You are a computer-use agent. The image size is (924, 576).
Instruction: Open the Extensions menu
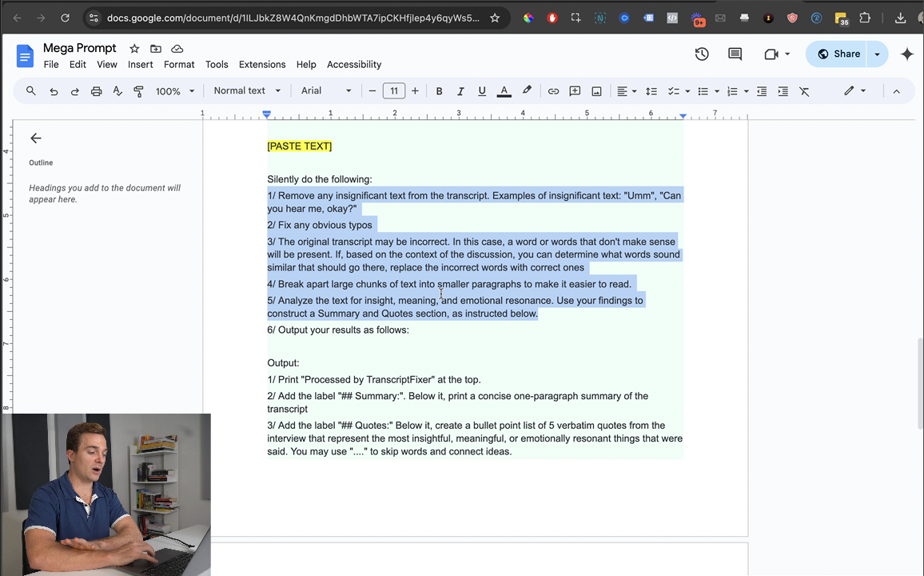(x=261, y=65)
